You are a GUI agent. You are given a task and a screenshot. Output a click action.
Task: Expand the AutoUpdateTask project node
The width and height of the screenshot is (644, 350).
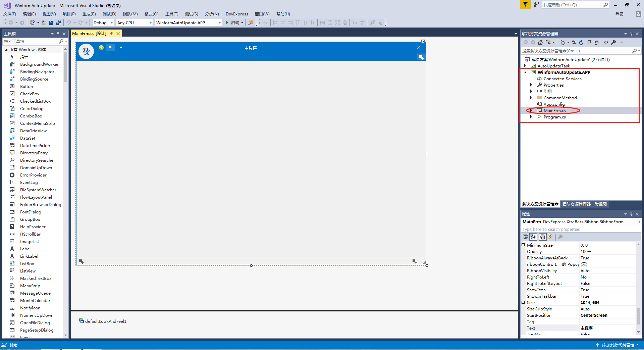pyautogui.click(x=525, y=66)
